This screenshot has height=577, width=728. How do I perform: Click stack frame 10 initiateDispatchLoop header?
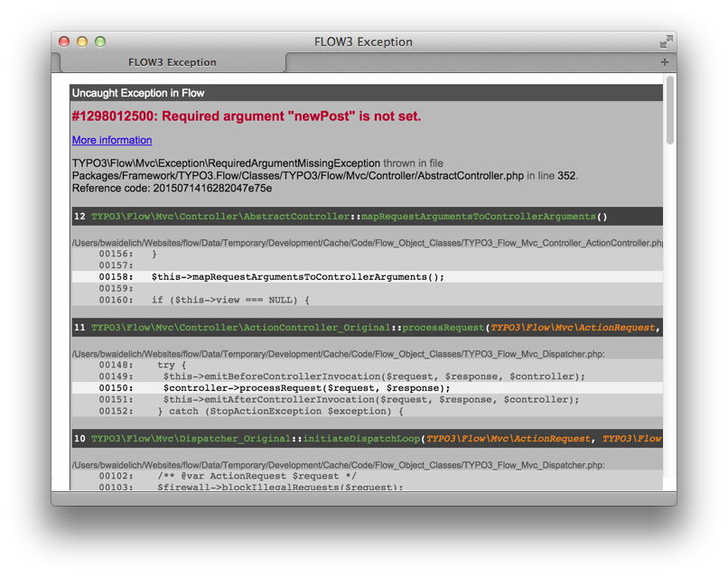368,438
